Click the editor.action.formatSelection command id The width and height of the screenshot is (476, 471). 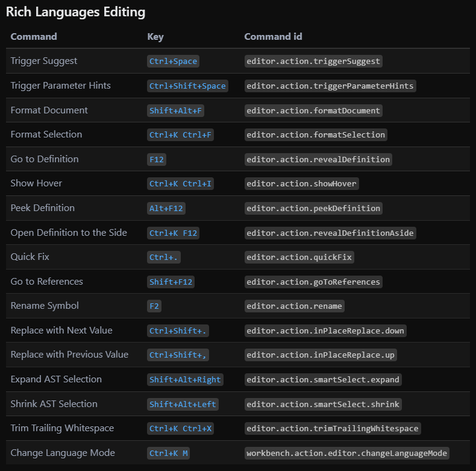(x=316, y=135)
